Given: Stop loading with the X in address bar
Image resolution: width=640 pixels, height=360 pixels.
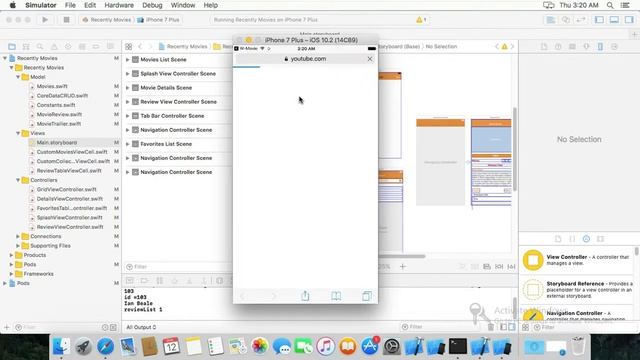Looking at the screenshot, I should (x=370, y=59).
